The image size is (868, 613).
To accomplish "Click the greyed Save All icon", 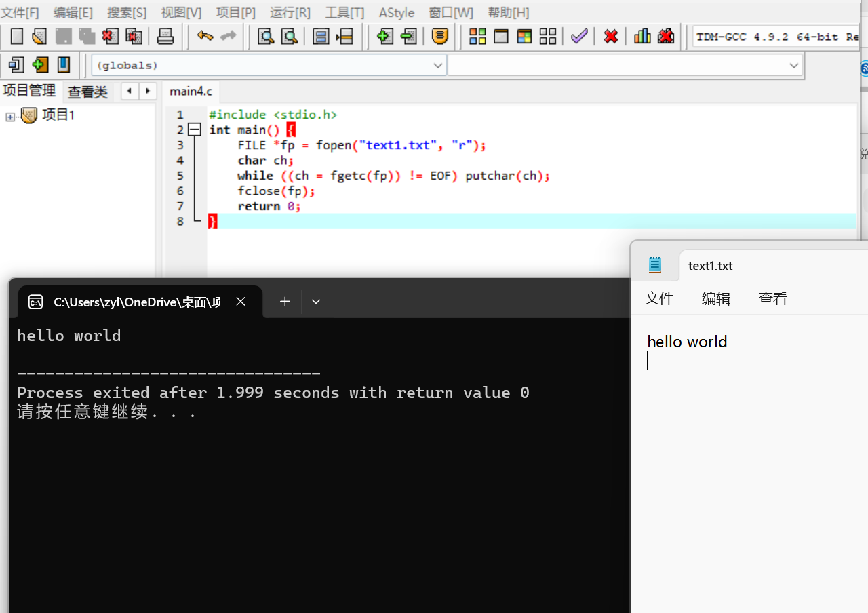I will [87, 36].
